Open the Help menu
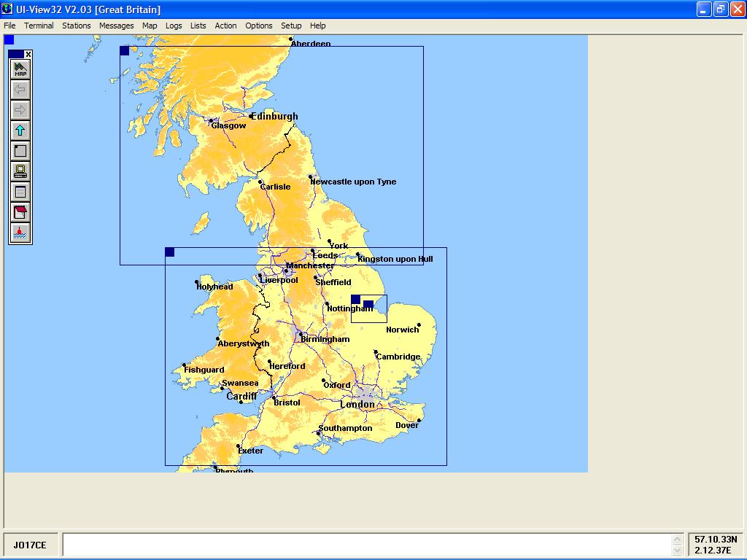 [x=318, y=26]
